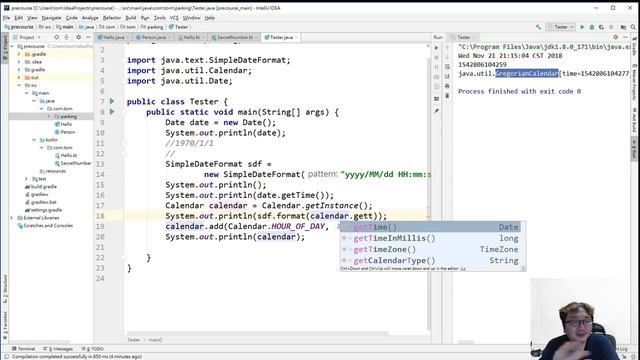Start debugging with the bug icon

(592, 27)
